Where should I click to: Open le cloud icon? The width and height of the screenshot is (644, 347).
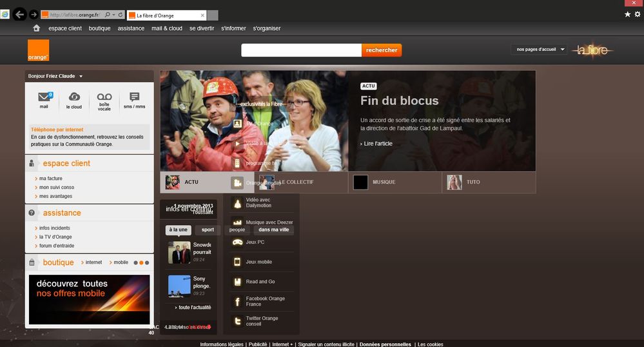click(x=74, y=97)
